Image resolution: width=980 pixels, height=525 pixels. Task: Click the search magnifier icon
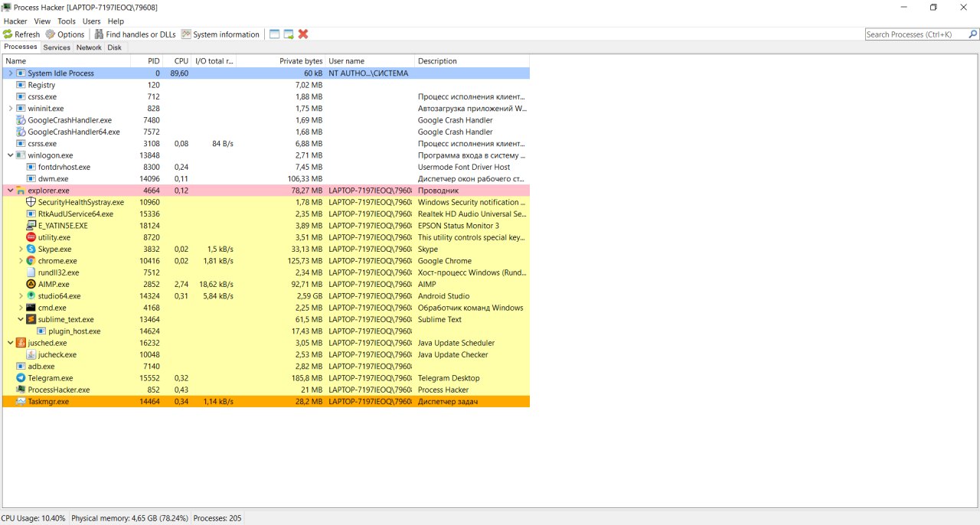point(973,34)
